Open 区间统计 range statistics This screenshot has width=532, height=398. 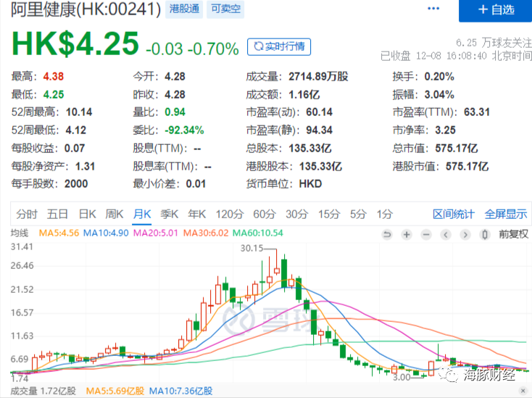(453, 214)
